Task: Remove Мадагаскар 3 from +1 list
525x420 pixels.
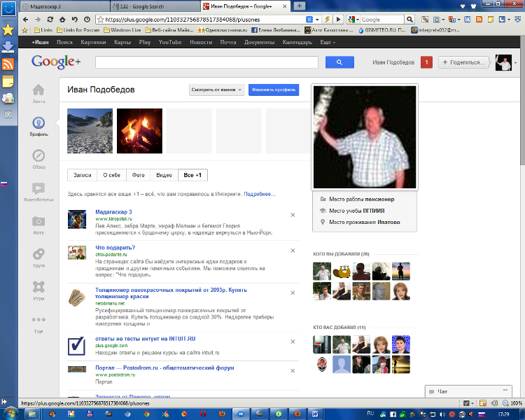Action: [293, 215]
